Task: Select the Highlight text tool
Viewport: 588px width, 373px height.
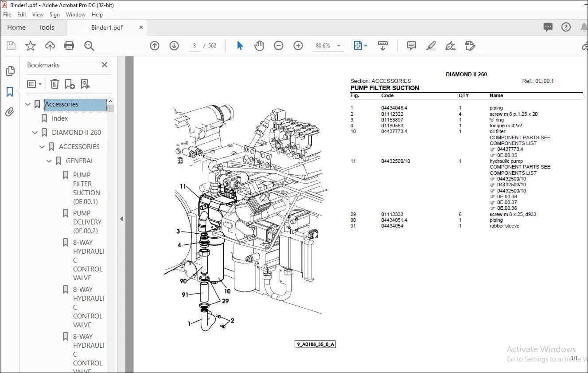Action: [431, 46]
